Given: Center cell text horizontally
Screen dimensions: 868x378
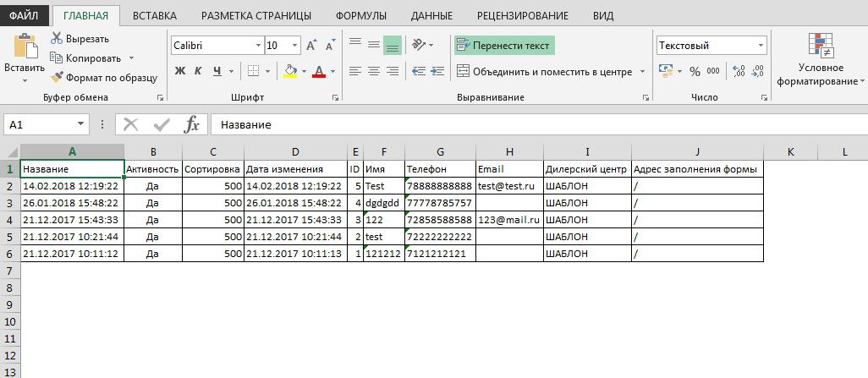Looking at the screenshot, I should click(x=374, y=71).
